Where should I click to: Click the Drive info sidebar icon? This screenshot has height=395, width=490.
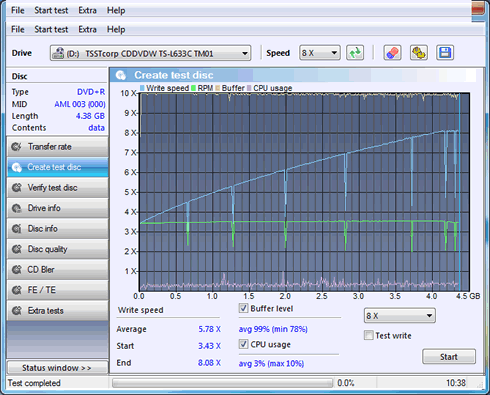tap(16, 208)
